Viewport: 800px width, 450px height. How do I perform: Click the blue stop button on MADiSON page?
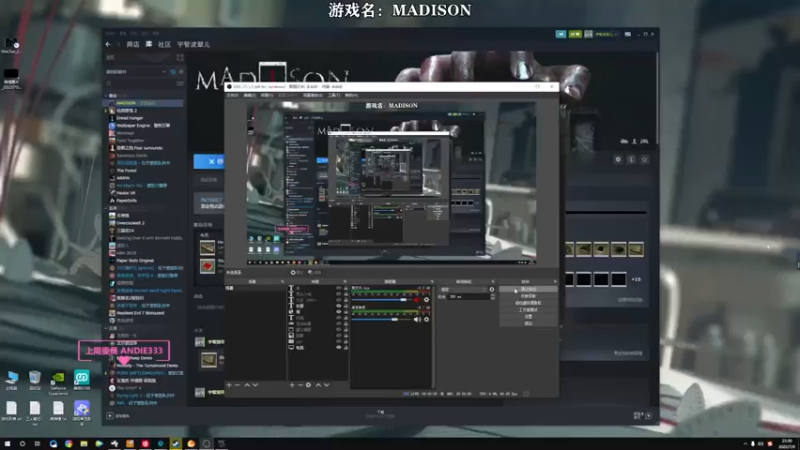(209, 161)
